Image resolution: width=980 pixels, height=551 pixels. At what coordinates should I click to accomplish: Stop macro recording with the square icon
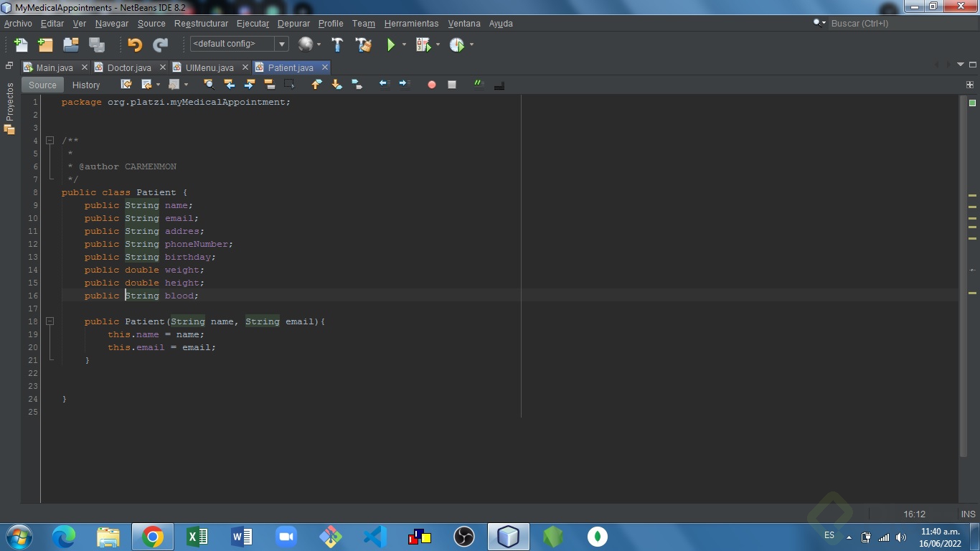[452, 85]
